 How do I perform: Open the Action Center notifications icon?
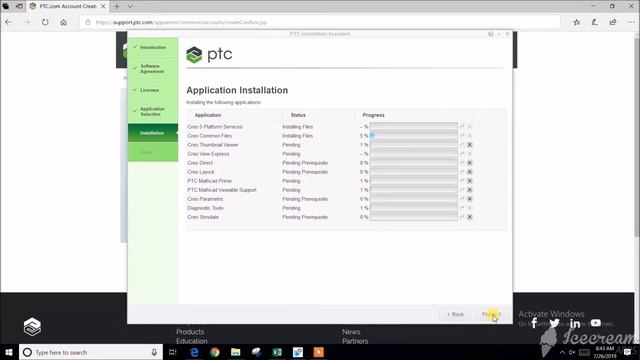click(628, 352)
